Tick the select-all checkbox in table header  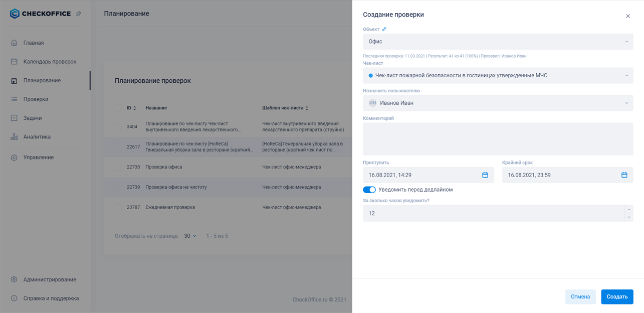tap(118, 108)
